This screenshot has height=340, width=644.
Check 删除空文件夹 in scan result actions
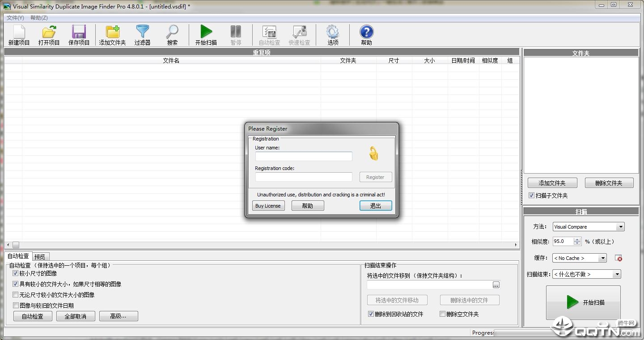(x=442, y=314)
